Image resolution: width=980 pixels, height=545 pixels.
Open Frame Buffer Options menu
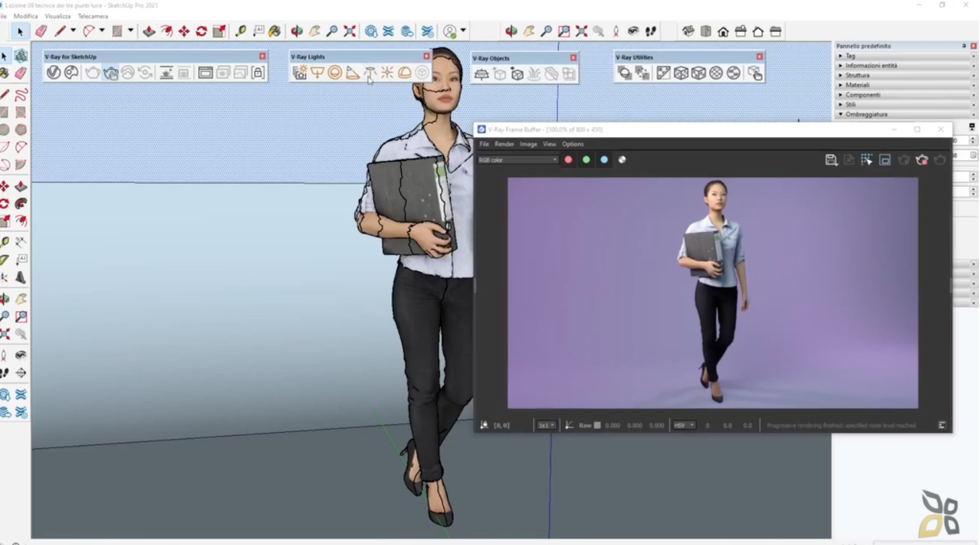572,144
